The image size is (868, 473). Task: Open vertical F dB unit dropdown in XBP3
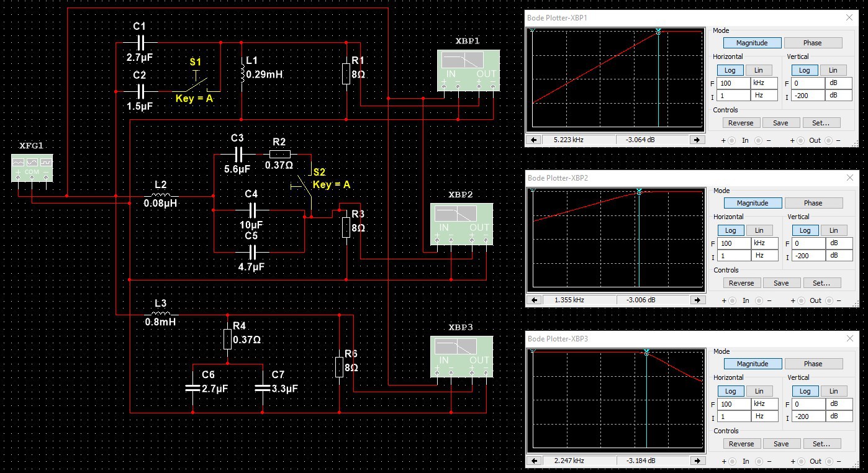(x=839, y=404)
